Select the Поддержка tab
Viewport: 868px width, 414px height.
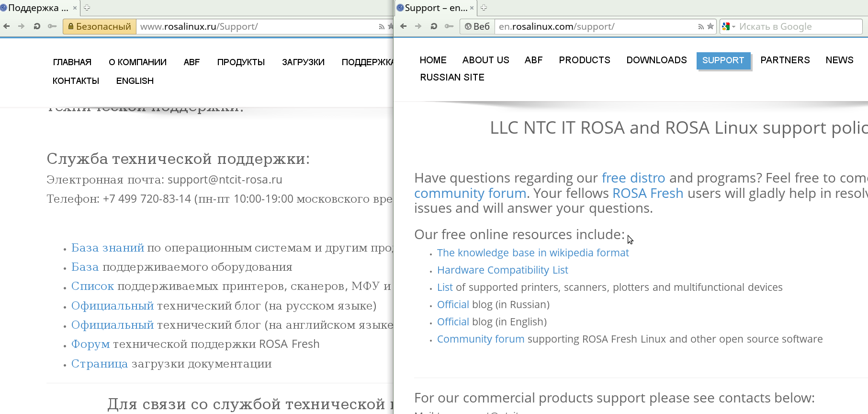coord(39,8)
